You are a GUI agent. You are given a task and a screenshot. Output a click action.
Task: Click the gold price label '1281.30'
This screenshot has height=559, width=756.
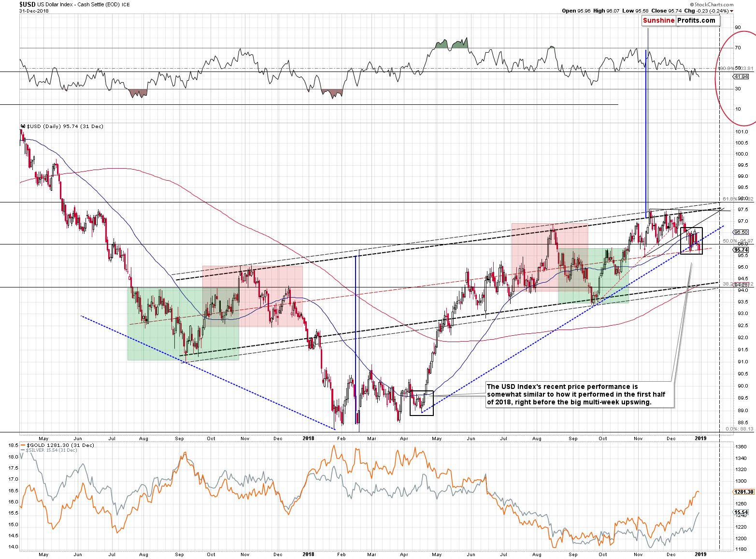click(743, 492)
